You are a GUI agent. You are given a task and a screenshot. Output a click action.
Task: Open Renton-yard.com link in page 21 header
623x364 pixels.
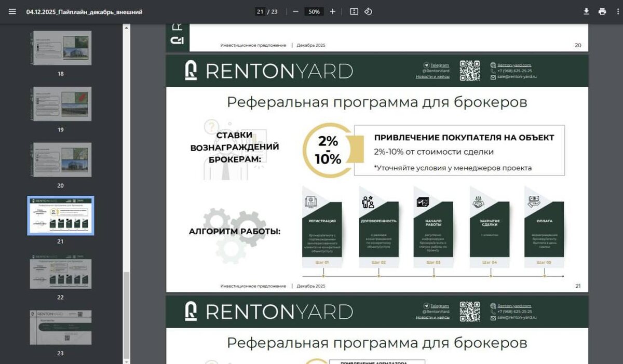click(x=514, y=65)
